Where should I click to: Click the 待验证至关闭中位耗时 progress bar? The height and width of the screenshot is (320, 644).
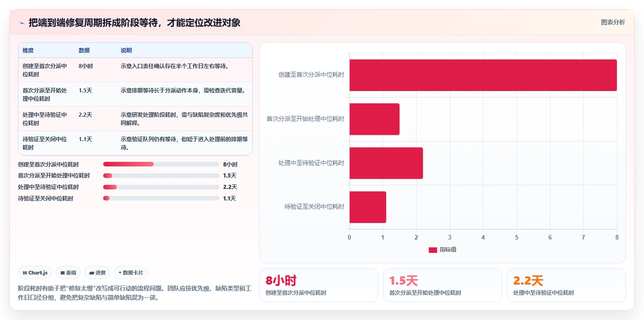click(x=161, y=199)
